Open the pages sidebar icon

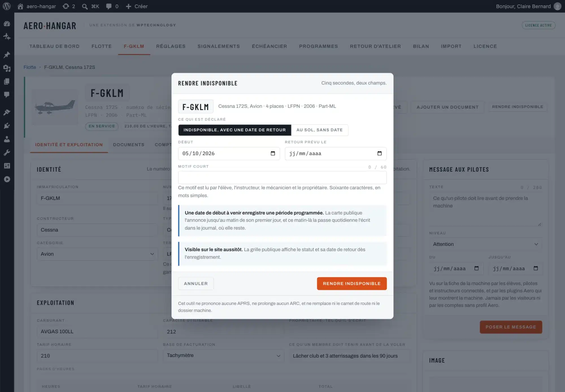7,82
